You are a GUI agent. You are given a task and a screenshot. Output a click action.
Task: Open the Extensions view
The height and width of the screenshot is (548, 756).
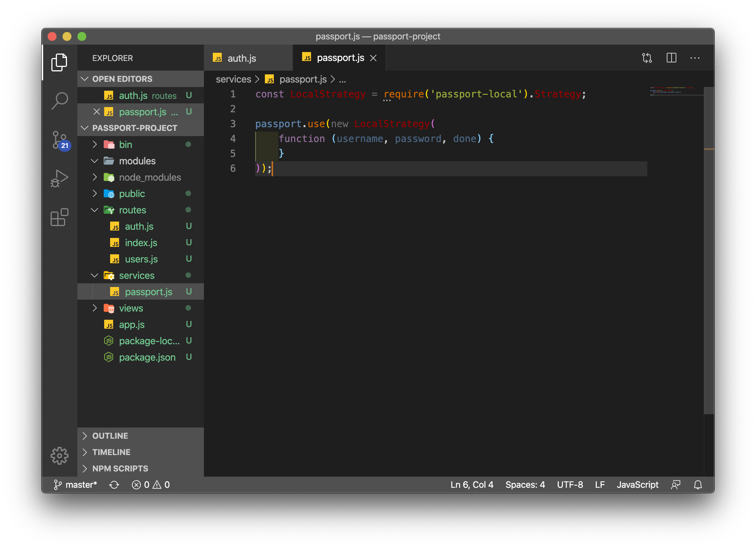60,217
